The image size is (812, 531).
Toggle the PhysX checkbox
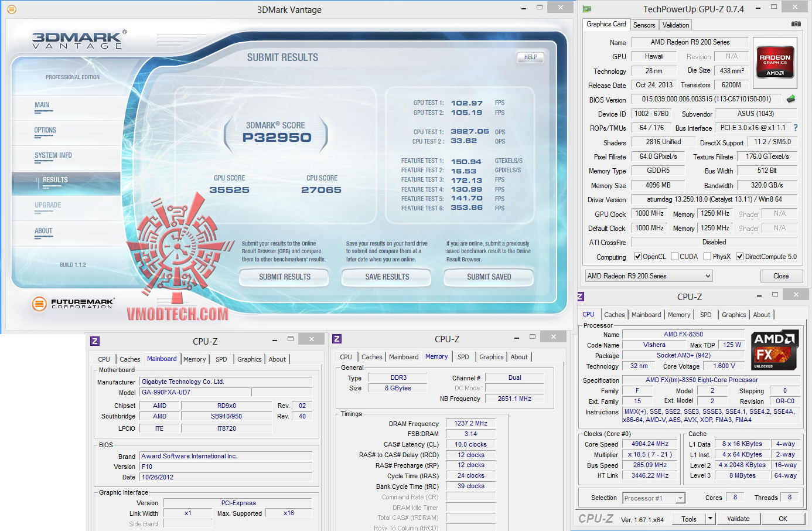707,257
